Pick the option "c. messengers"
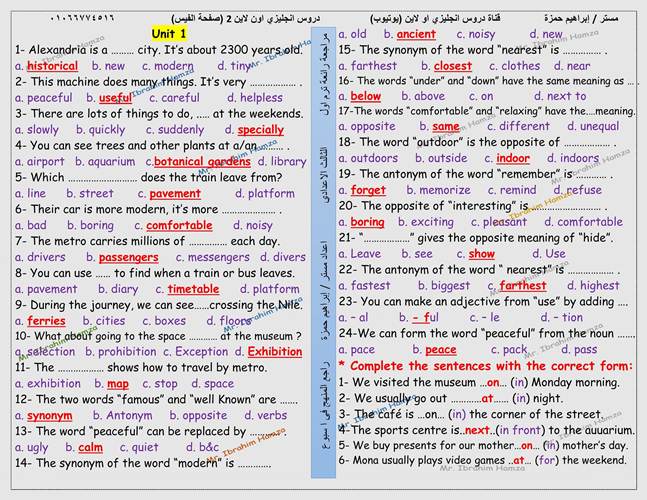 tap(213, 257)
